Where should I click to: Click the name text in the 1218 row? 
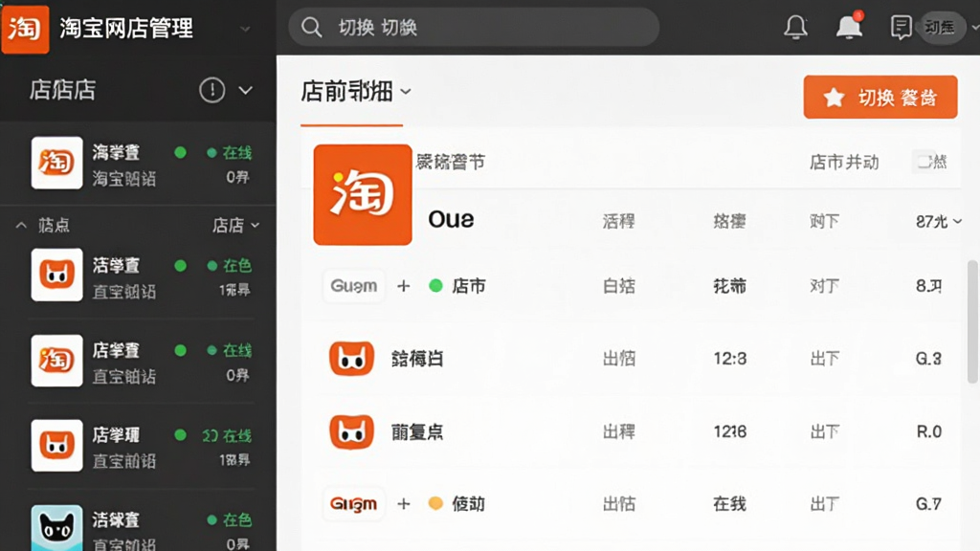[417, 431]
